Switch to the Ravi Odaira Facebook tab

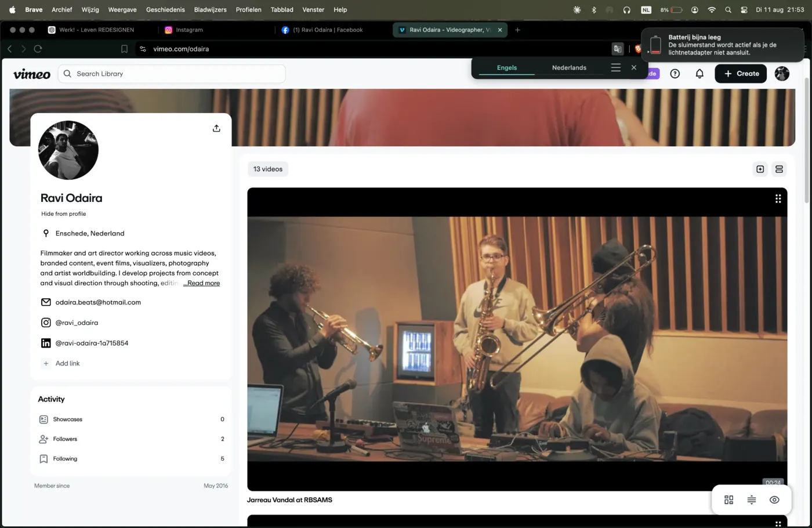point(328,30)
